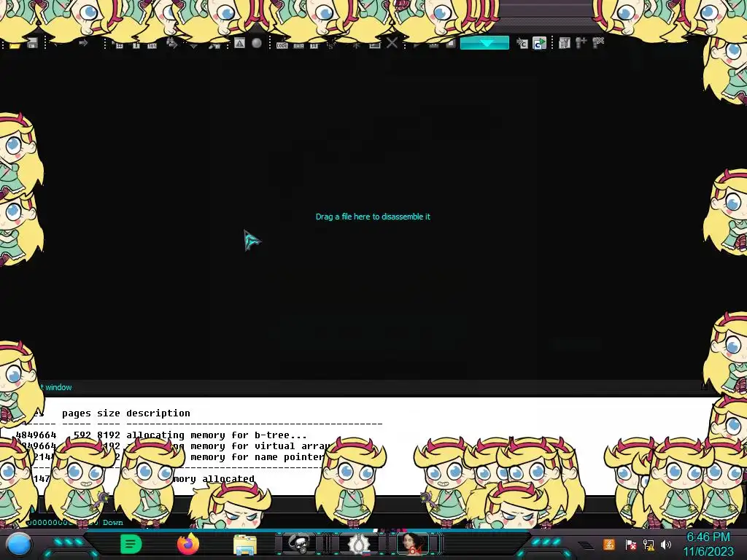Switch to IDA 64 portrait taskbar button

tap(414, 544)
